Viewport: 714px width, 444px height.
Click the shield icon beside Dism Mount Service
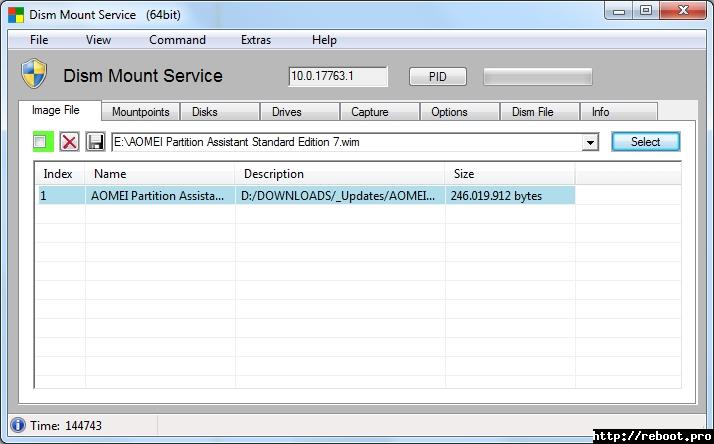(34, 73)
